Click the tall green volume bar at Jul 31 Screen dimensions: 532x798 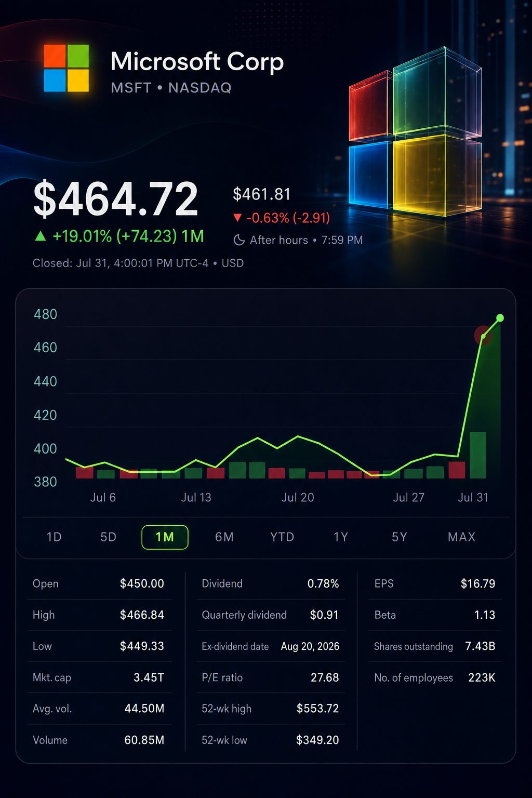click(477, 455)
